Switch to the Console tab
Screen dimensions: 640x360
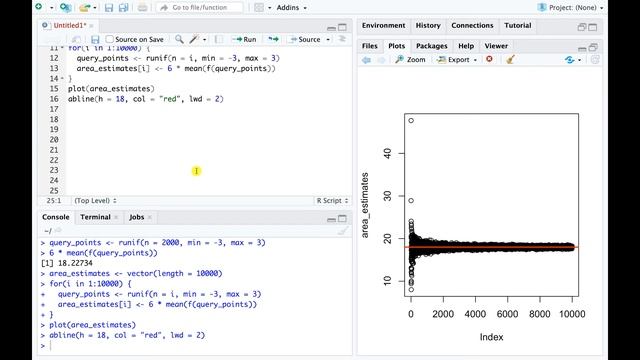[x=56, y=217]
